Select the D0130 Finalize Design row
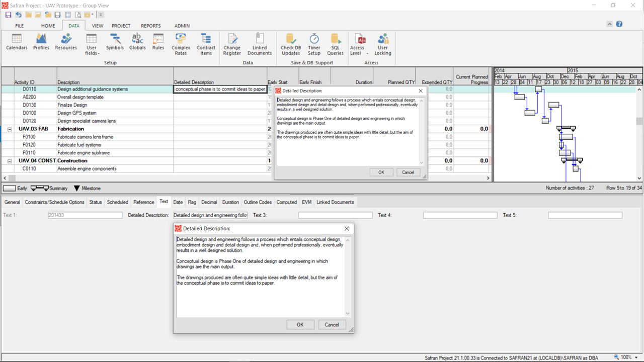The width and height of the screenshot is (644, 362). pyautogui.click(x=246, y=105)
